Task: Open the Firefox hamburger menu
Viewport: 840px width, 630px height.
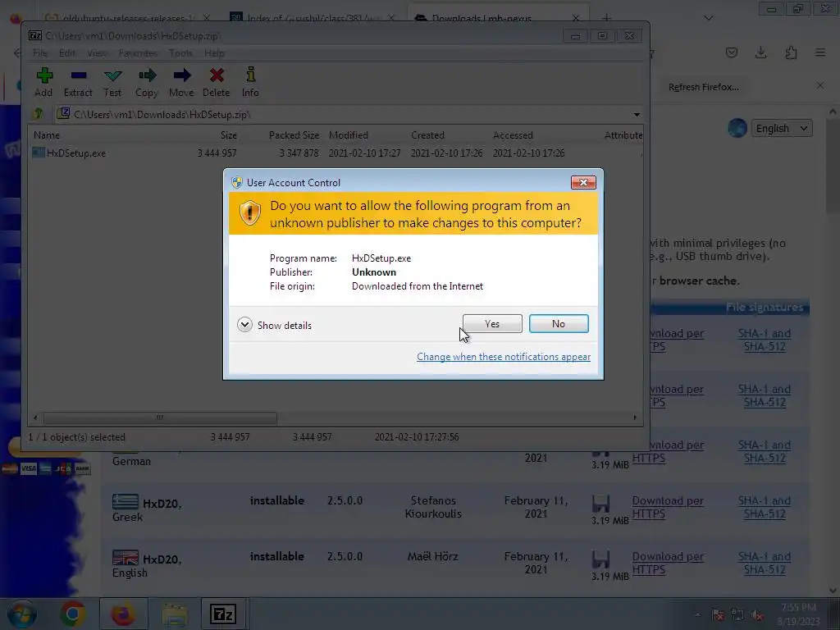Action: tap(820, 52)
